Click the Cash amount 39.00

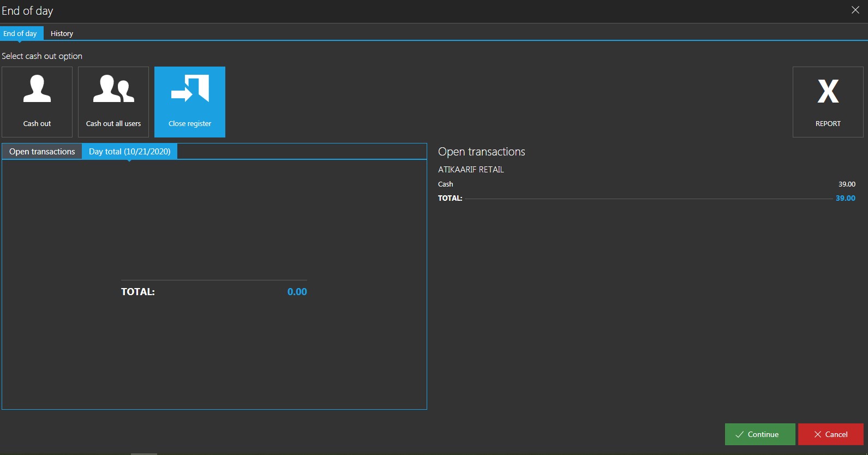(847, 184)
